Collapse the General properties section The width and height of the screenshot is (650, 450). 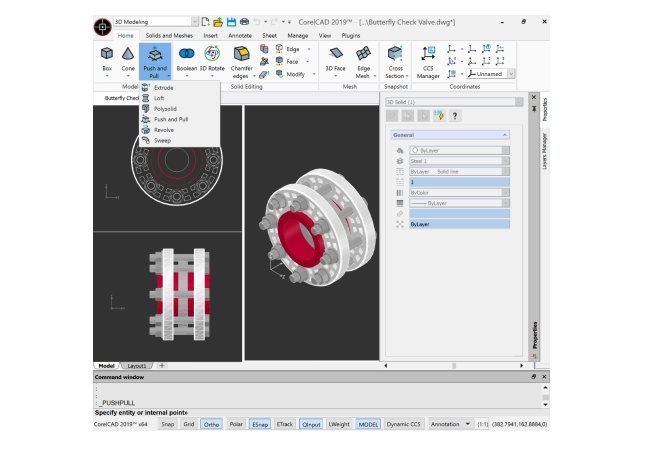pos(504,135)
